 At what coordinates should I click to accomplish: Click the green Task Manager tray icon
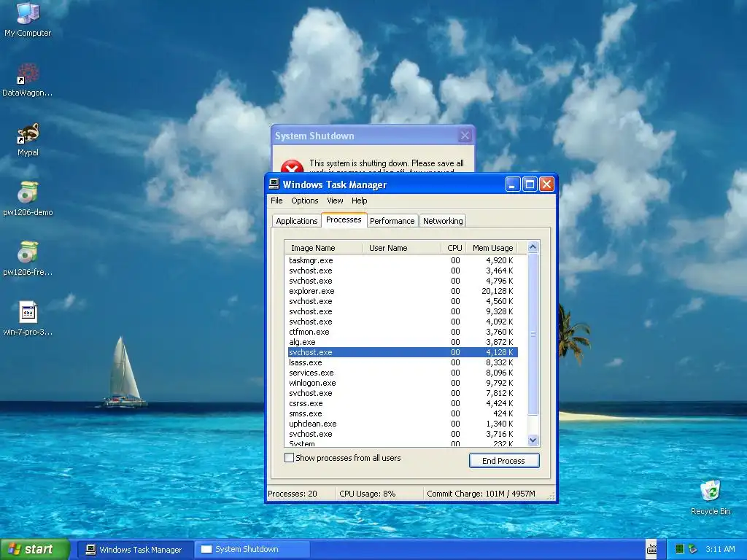click(680, 549)
